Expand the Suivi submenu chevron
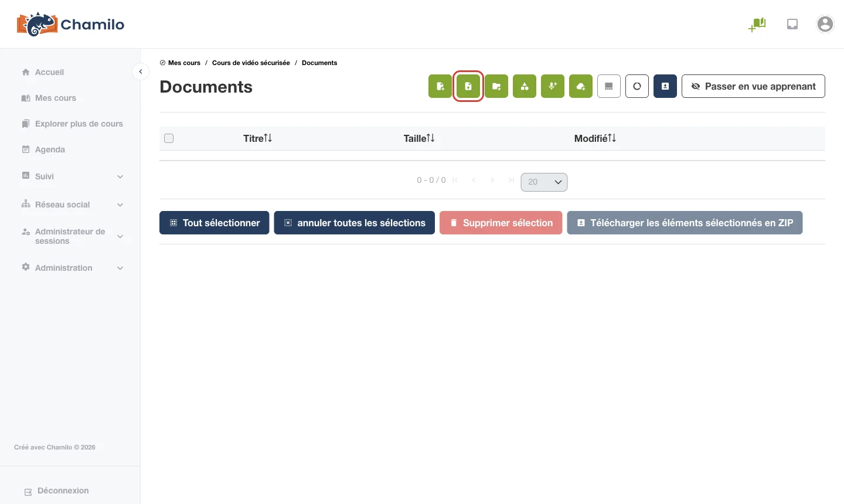 [120, 176]
